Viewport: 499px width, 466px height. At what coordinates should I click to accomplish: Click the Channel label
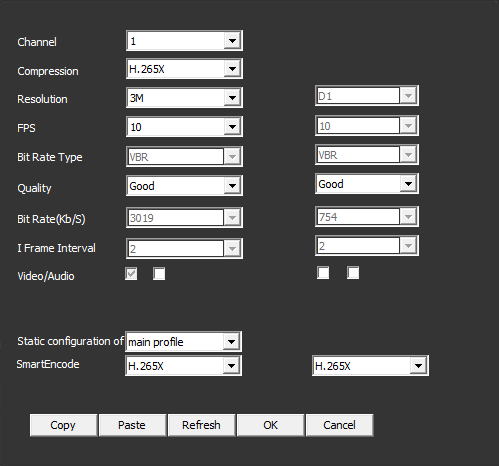click(x=37, y=42)
